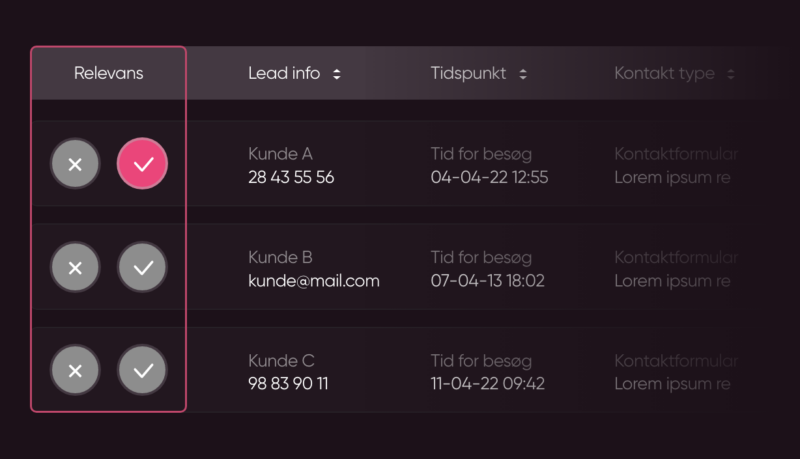This screenshot has height=459, width=800.
Task: Click phone number 98 83 90 11
Action: [288, 384]
